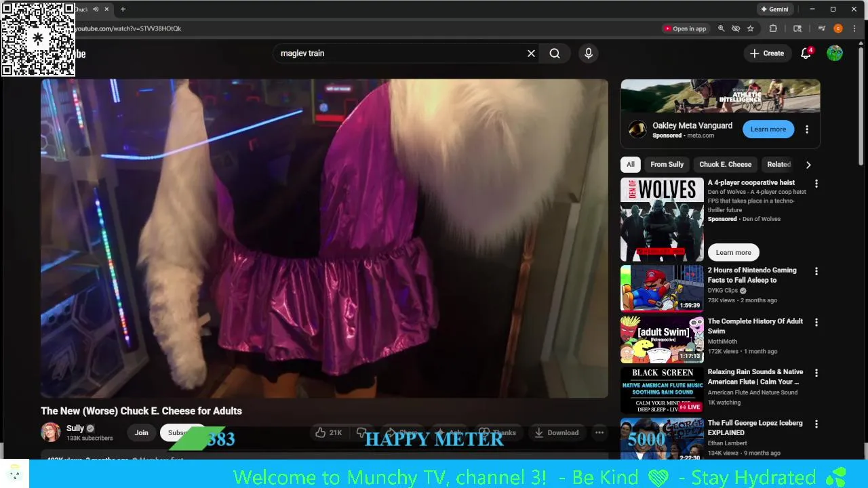The image size is (868, 488).
Task: Open options for George Lopez Iceberg video
Action: click(816, 424)
